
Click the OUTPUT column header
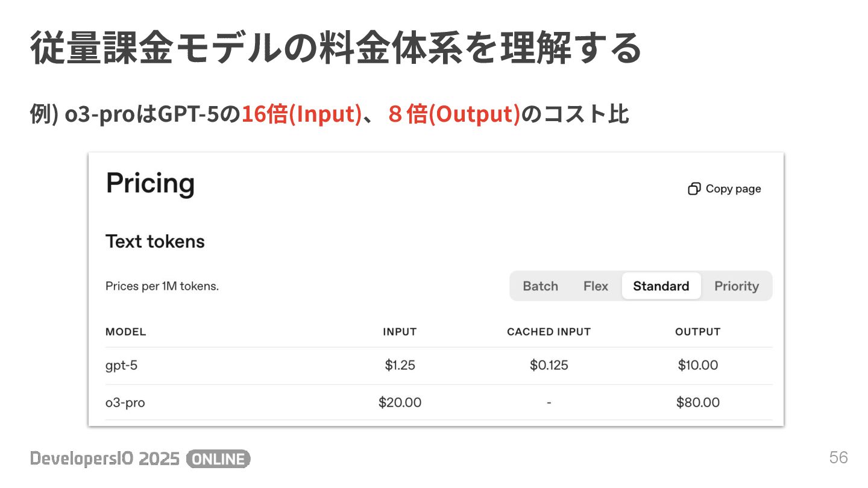click(x=698, y=332)
